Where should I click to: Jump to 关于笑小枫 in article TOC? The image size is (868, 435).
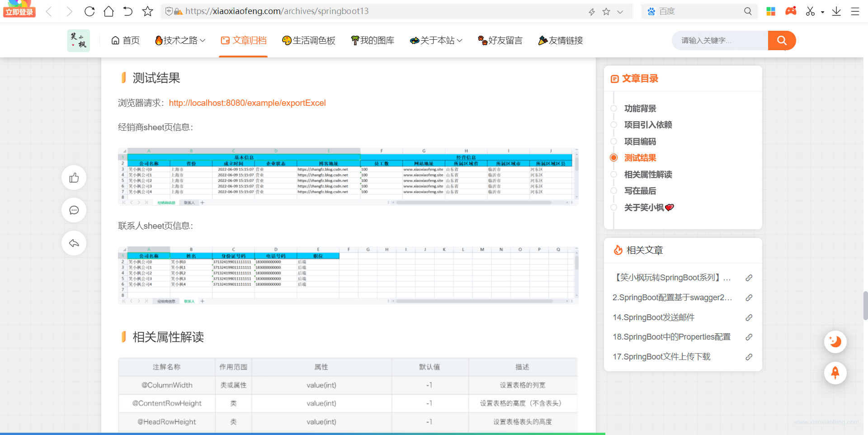click(649, 208)
